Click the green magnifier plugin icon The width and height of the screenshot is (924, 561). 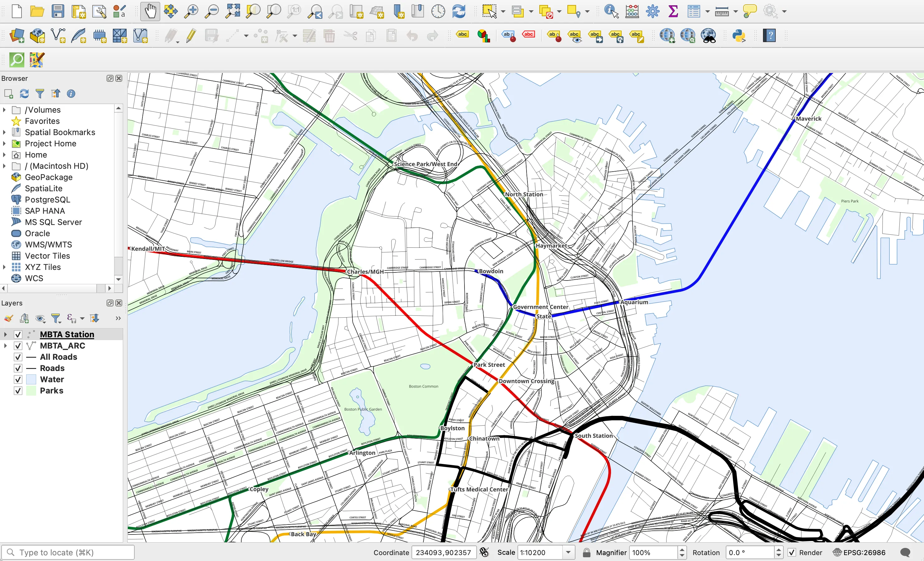(17, 60)
